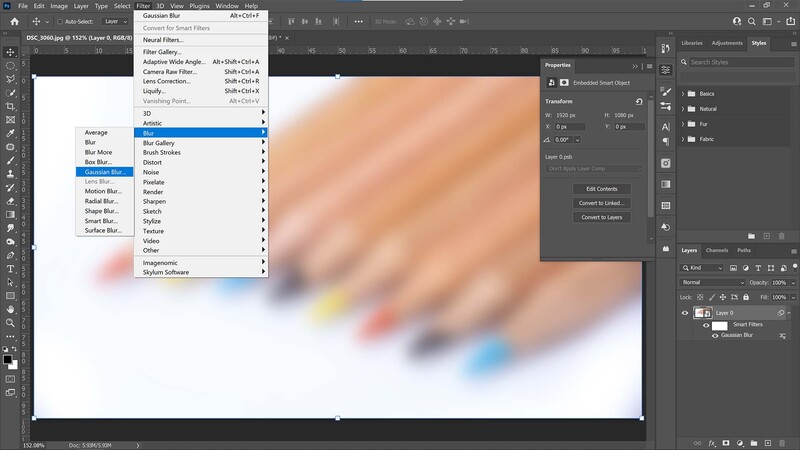Screen dimensions: 800x450
Task: Select the Gradient tool
Action: [10, 214]
